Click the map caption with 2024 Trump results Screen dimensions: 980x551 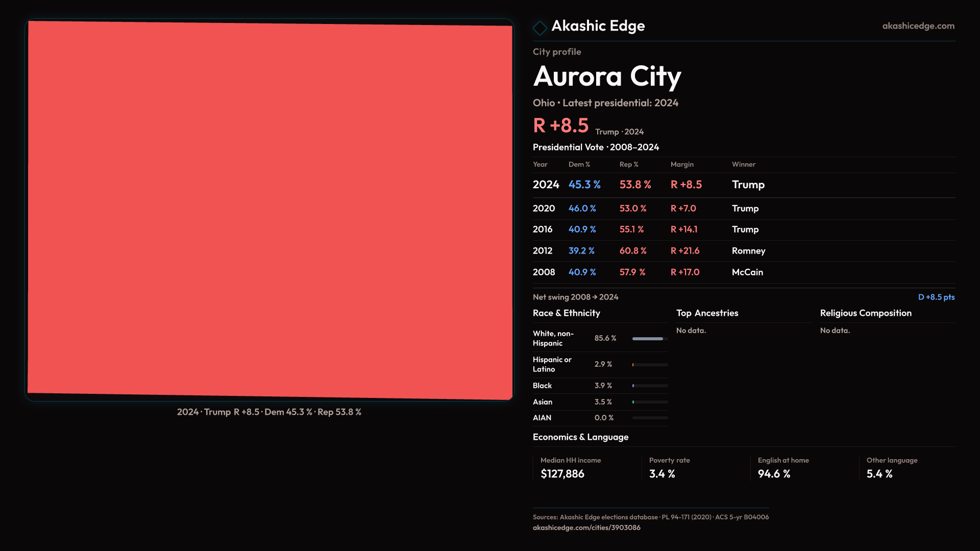(269, 412)
